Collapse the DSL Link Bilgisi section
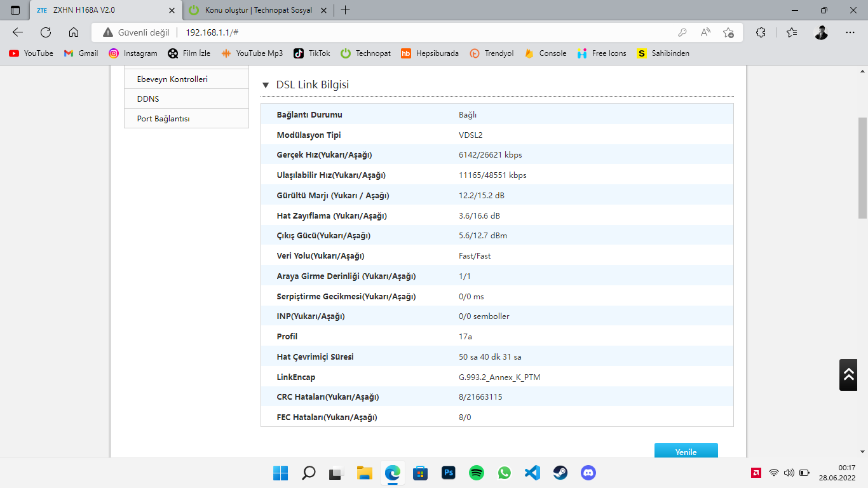Screen dimensions: 868x488 coord(266,85)
